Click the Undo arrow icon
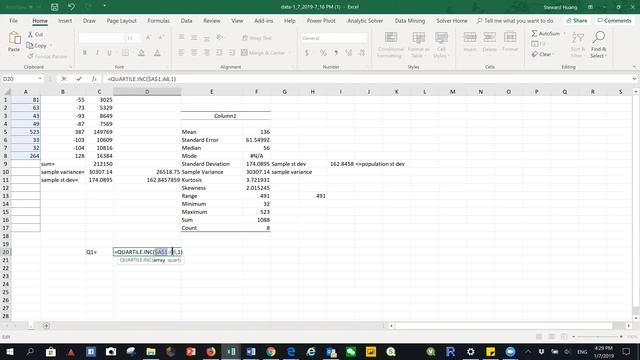Viewport: 640px width, 360px height. [x=71, y=7]
